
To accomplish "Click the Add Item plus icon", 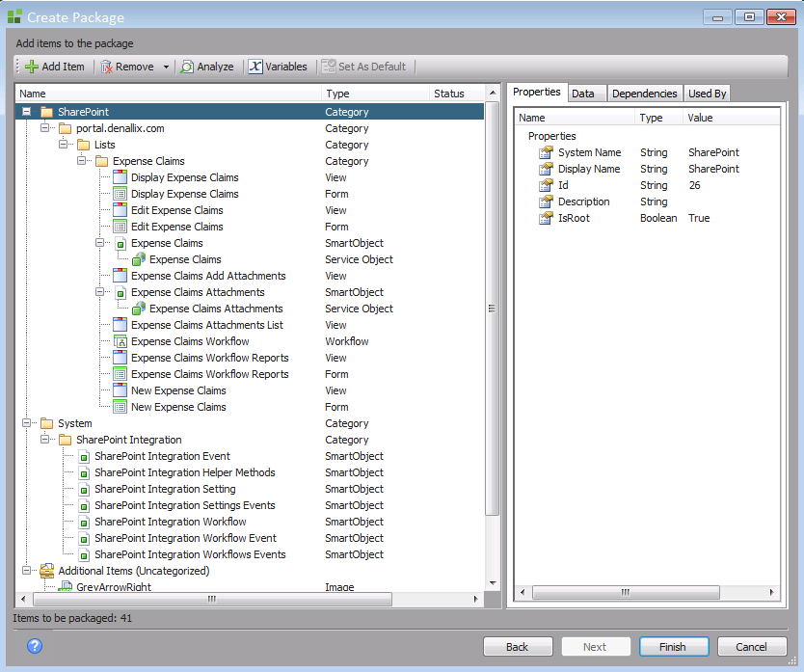I will pyautogui.click(x=32, y=67).
